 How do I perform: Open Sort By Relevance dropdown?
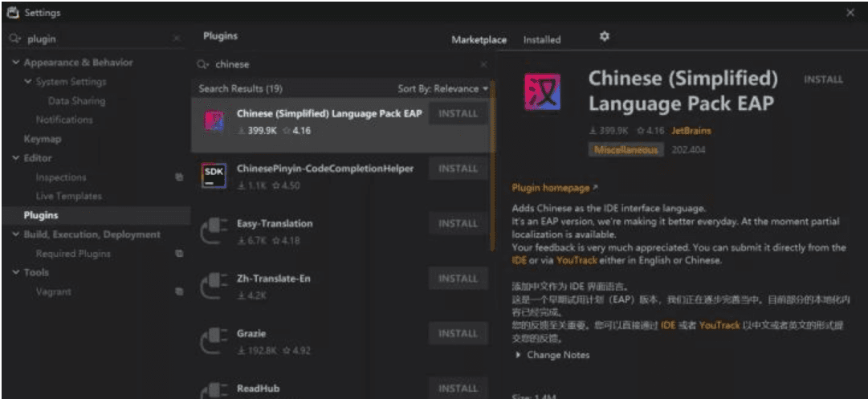(443, 88)
